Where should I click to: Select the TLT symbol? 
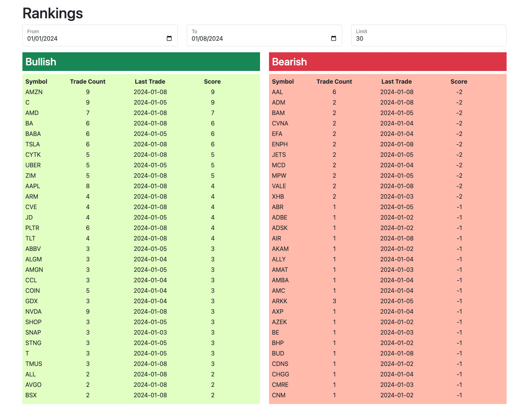click(x=30, y=238)
